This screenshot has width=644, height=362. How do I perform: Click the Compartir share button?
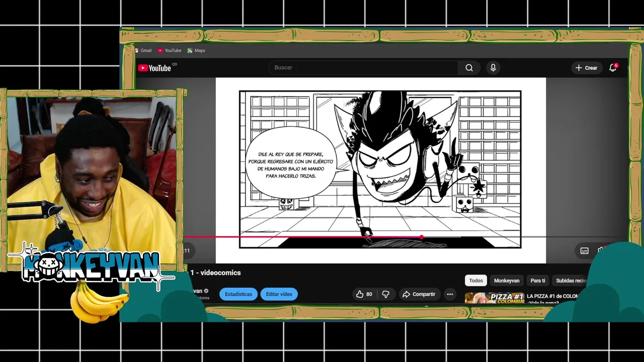419,294
